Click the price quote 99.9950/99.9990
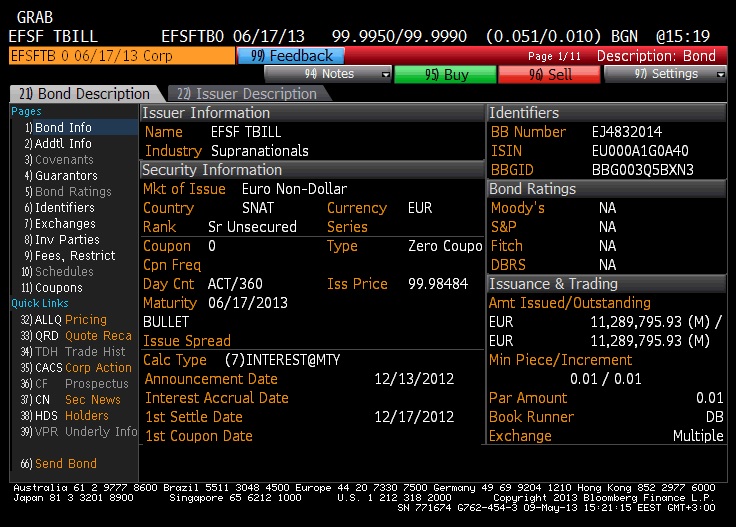Viewport: 736px width, 527px height. coord(399,36)
